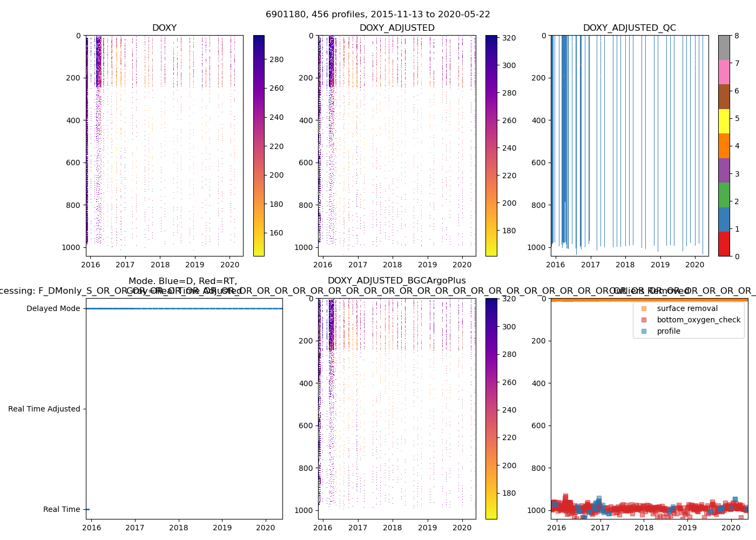Click the gray top segment of QC colorbar
756x540 pixels.
(x=724, y=48)
